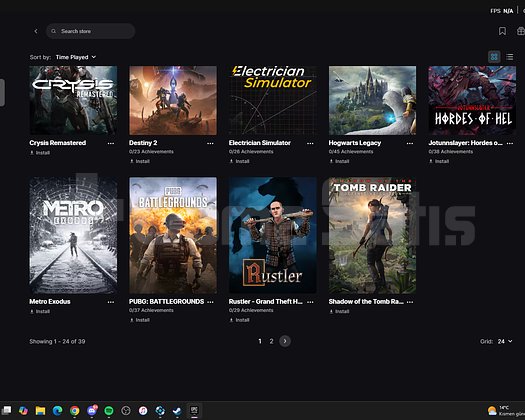
Task: Click Epic Games Launcher taskbar icon
Action: (194, 410)
